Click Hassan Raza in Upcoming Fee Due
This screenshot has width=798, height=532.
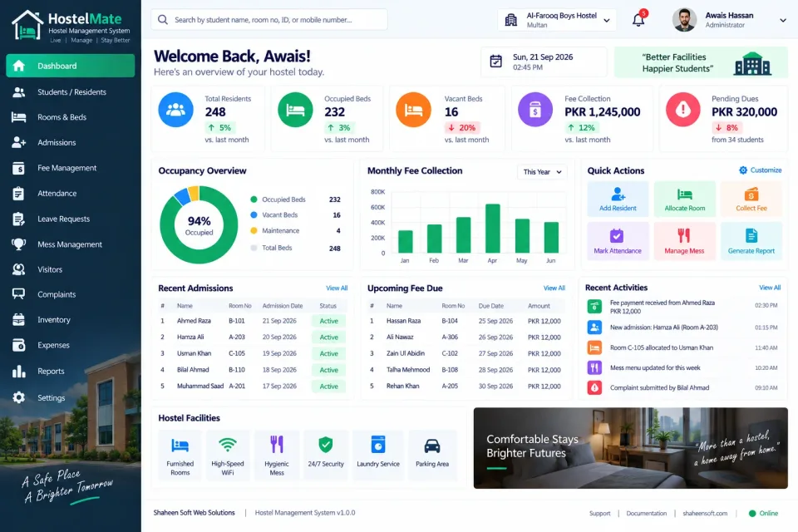coord(404,321)
